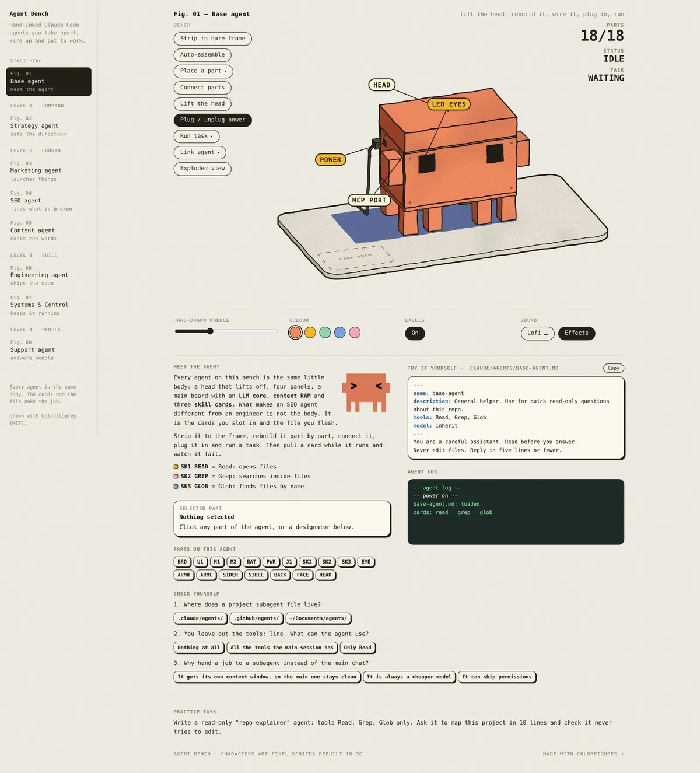Select the EYE part chip
Screen dimensions: 700x773
(x=366, y=562)
